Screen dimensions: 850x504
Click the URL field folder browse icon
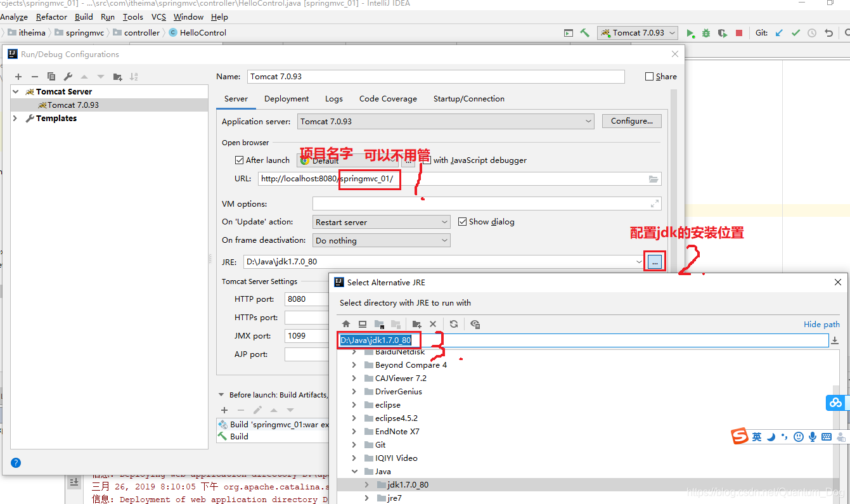654,179
